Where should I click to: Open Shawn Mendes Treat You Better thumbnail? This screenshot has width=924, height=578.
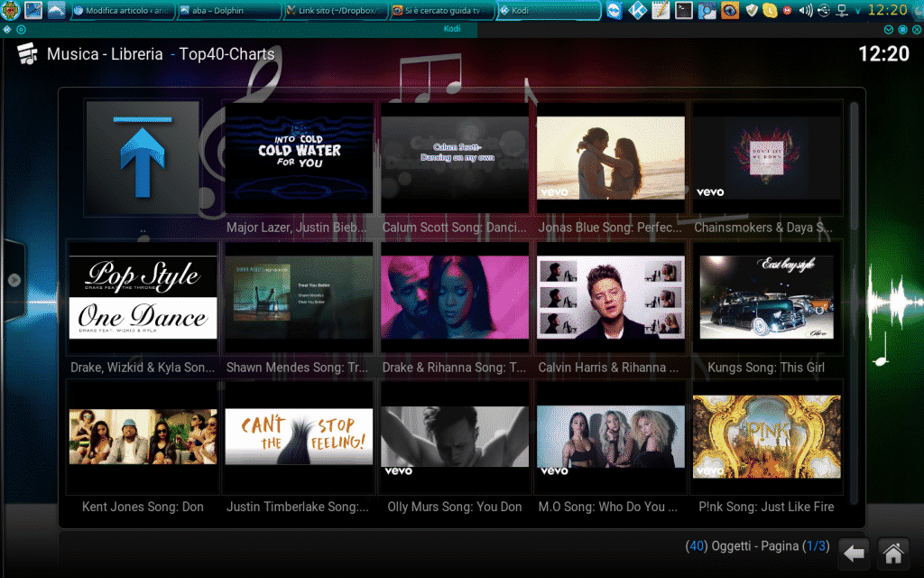coord(299,297)
